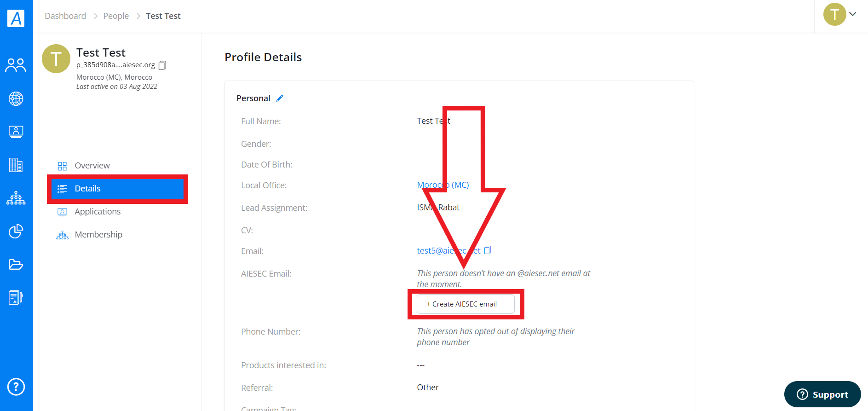Open the globe icon in the sidebar
This screenshot has height=411, width=868.
(16, 98)
